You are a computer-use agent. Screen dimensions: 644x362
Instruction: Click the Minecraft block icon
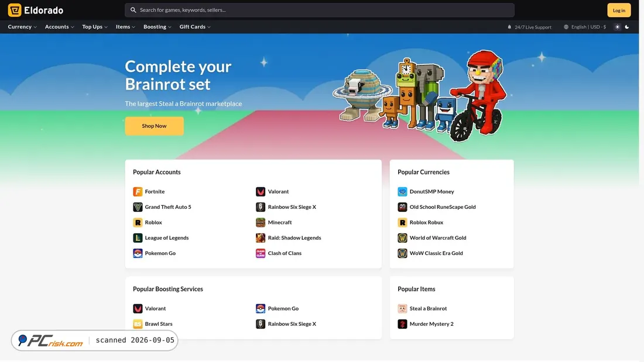[261, 222]
